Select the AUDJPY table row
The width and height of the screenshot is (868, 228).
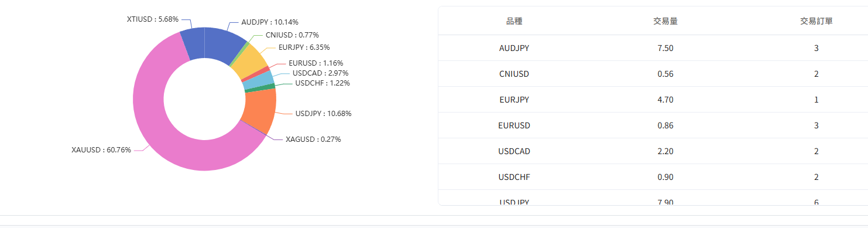click(x=653, y=48)
